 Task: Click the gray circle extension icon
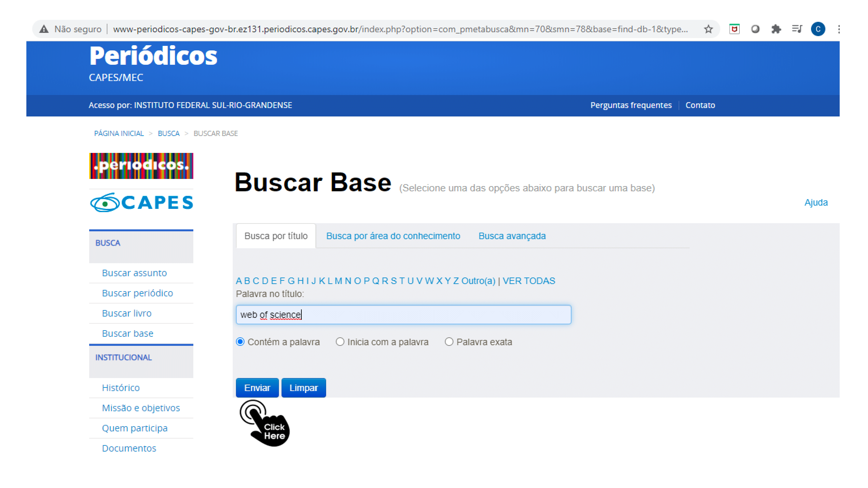755,29
